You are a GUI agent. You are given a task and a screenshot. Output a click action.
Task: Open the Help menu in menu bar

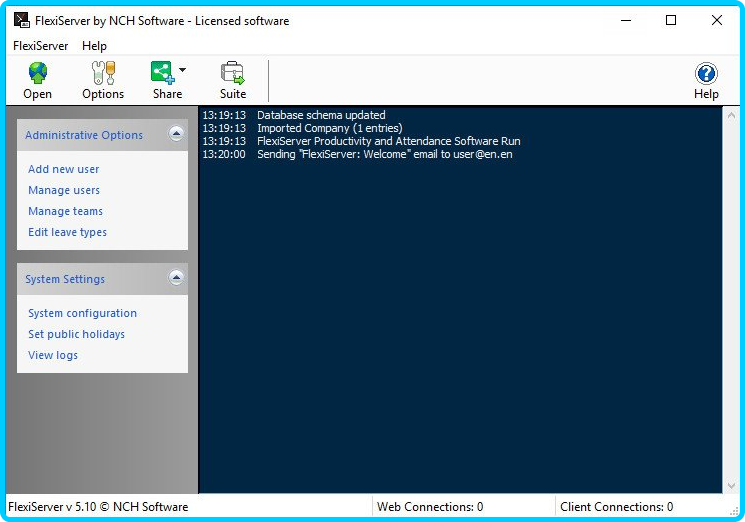[x=94, y=46]
